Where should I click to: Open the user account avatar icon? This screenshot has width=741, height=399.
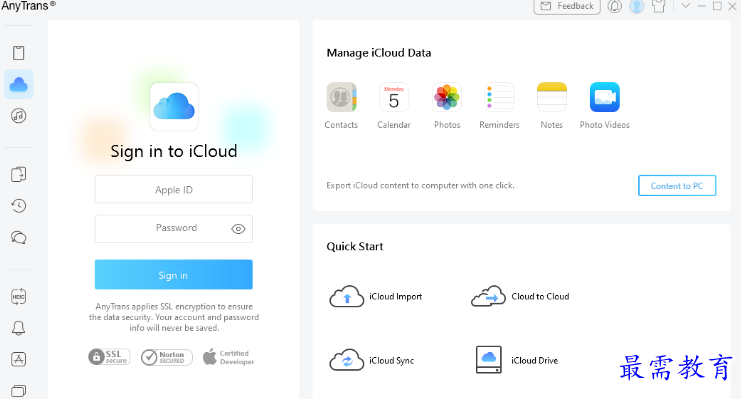pos(637,6)
